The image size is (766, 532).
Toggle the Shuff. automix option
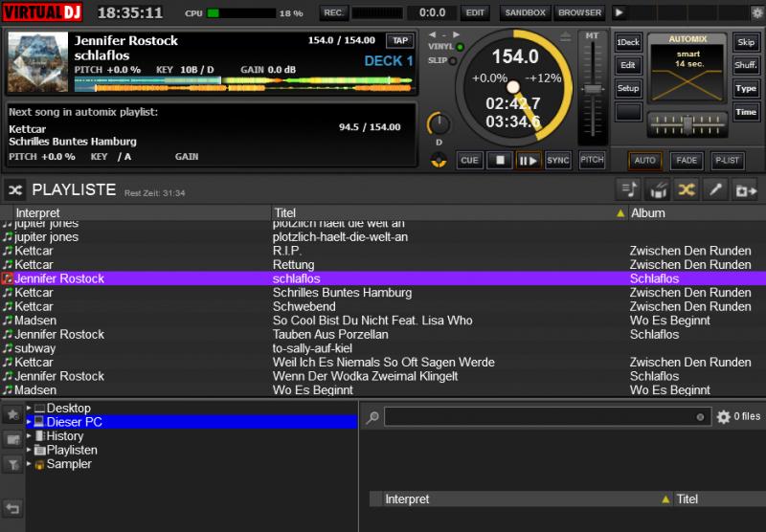746,65
